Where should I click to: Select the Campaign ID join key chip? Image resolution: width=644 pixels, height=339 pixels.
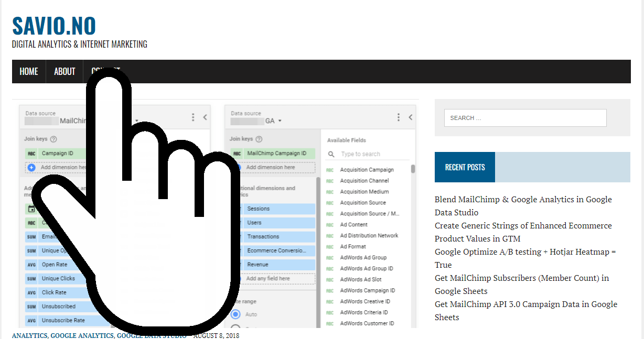pos(57,154)
